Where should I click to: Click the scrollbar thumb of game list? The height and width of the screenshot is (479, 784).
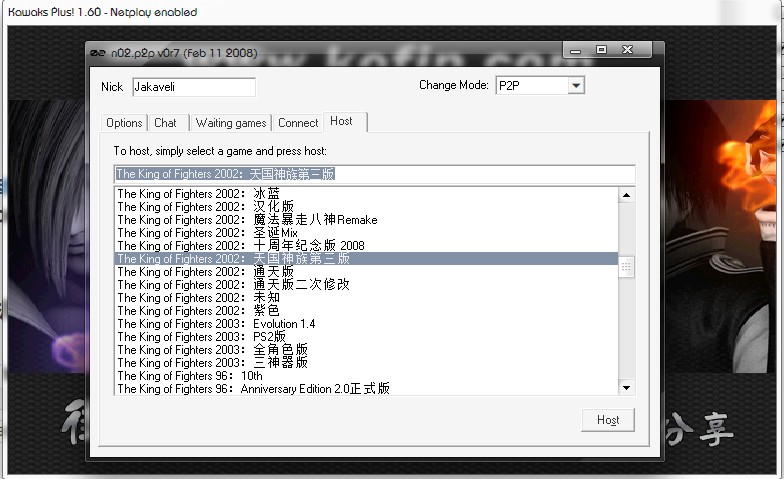pos(626,268)
